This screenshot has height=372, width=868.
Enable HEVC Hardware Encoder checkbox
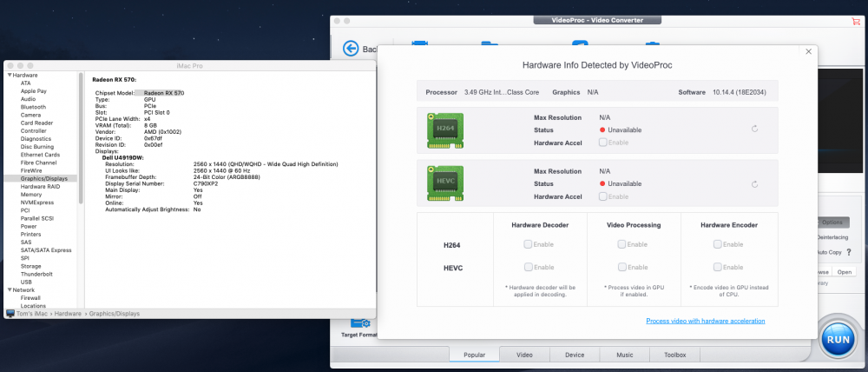(718, 267)
